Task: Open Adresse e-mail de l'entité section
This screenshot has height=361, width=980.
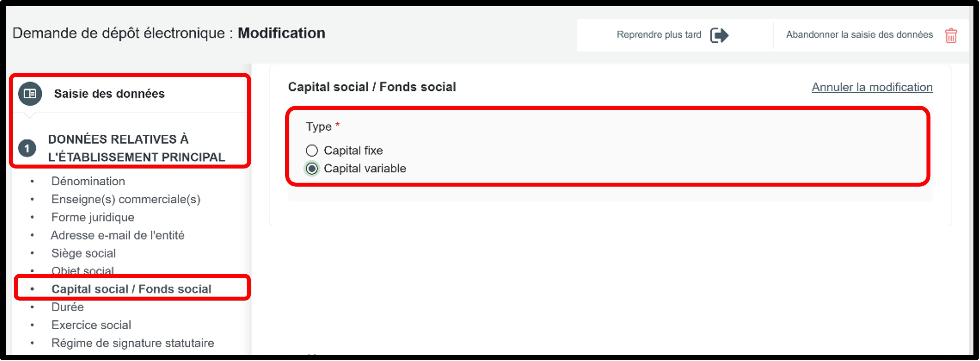Action: pos(117,235)
